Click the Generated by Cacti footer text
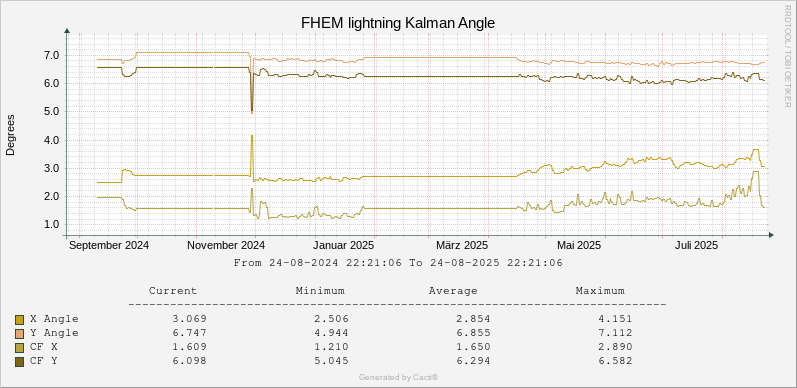This screenshot has width=797, height=388. coord(398,377)
